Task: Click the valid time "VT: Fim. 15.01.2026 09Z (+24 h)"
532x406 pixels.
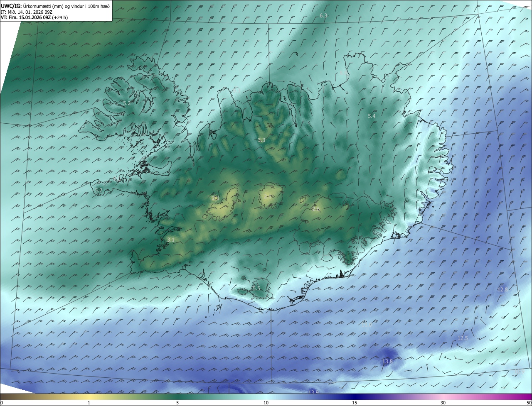Action: [x=34, y=17]
